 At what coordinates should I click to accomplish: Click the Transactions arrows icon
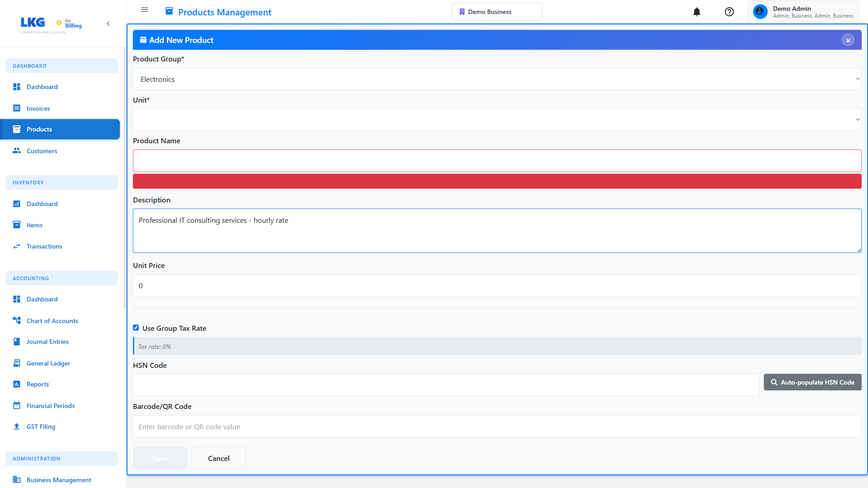pos(17,246)
